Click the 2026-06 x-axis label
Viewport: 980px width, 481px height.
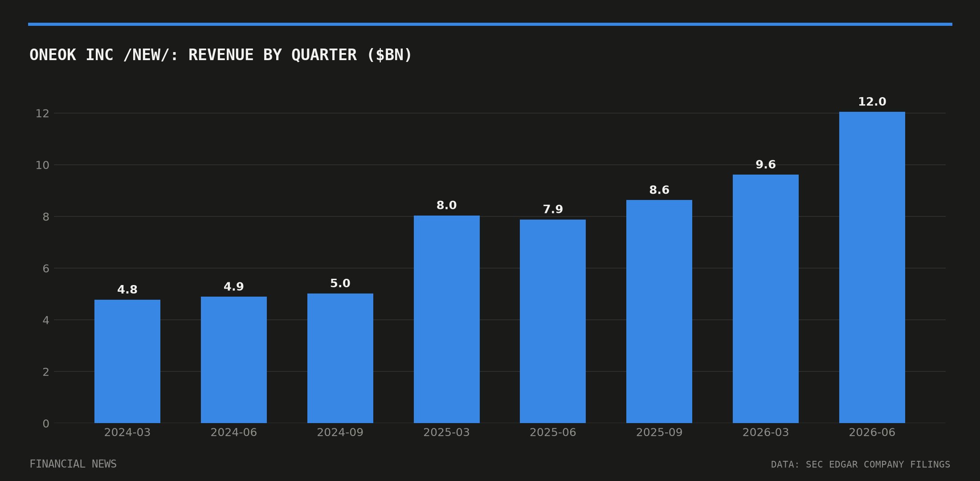[872, 432]
